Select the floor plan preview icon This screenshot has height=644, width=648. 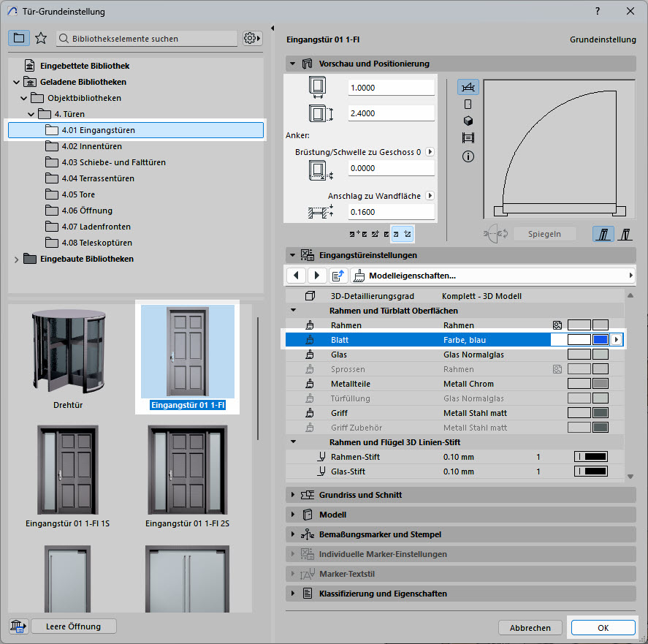point(468,88)
